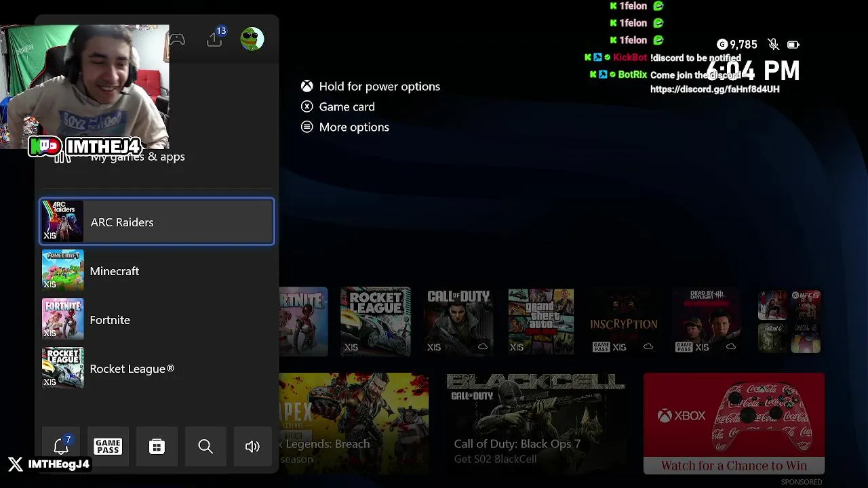The image size is (868, 488).
Task: Open the notifications bell icon
Action: 61,446
